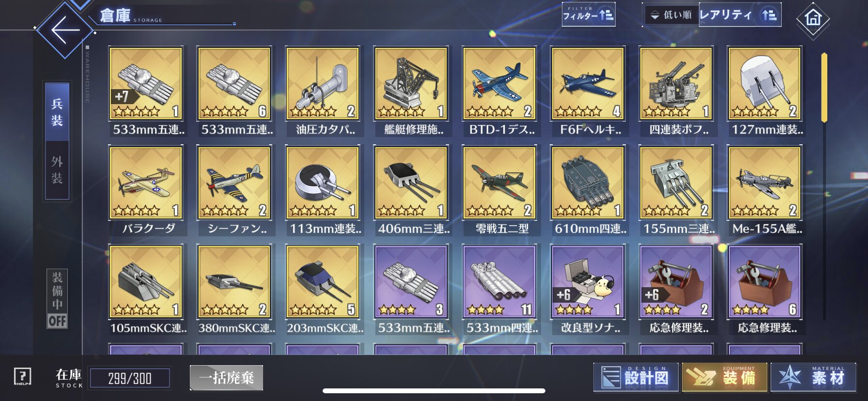The height and width of the screenshot is (401, 868).
Task: Select the 装備 equipment tab
Action: 725,377
